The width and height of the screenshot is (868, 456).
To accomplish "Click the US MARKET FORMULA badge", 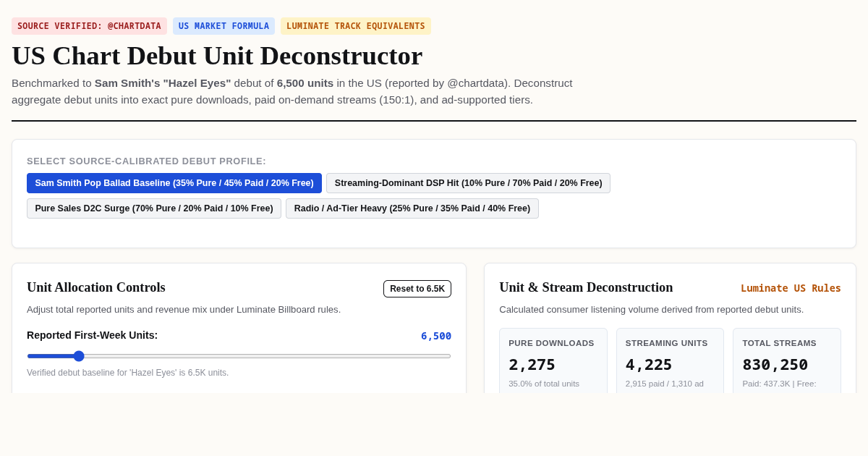I will [x=224, y=26].
